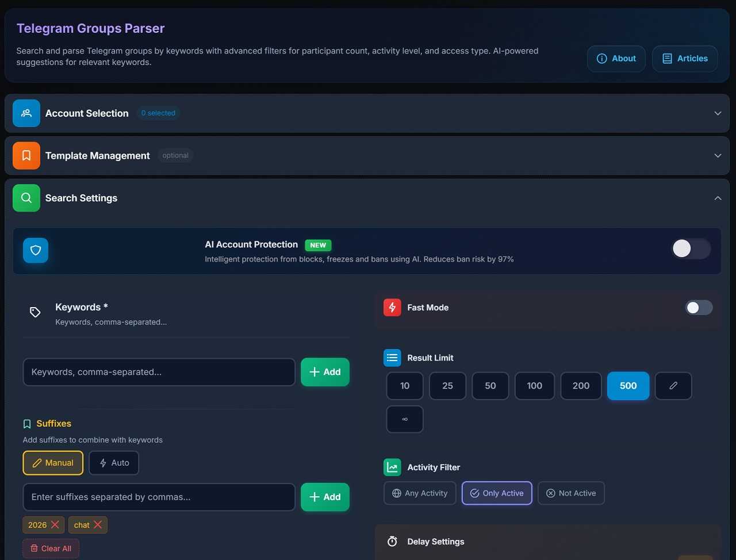Viewport: 736px width, 560px height.
Task: Set result limit to 25
Action: 447,386
